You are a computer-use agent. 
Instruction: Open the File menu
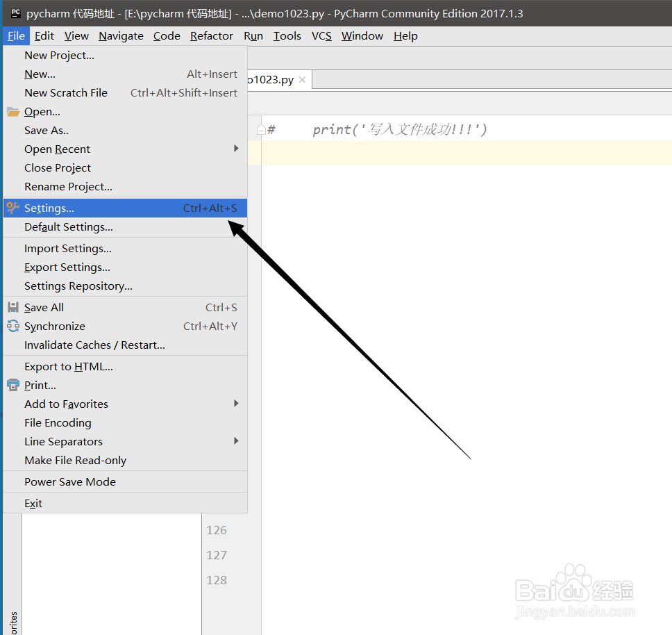[x=16, y=36]
